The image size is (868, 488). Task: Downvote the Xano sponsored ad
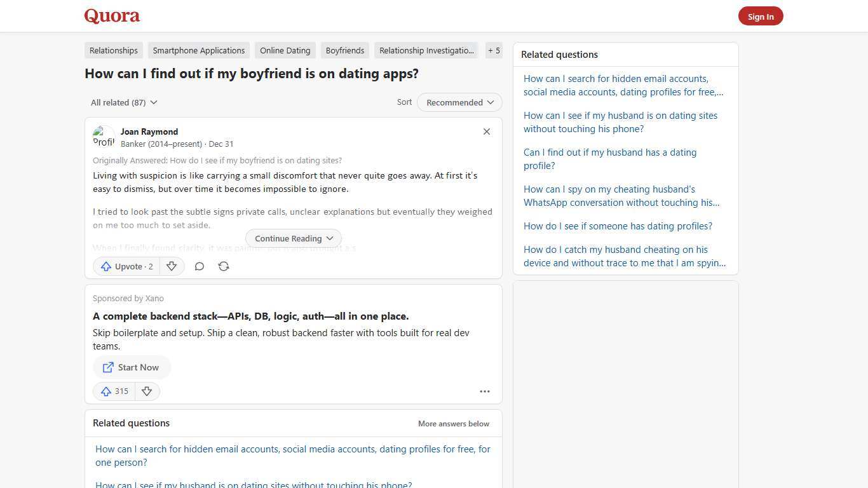point(147,391)
